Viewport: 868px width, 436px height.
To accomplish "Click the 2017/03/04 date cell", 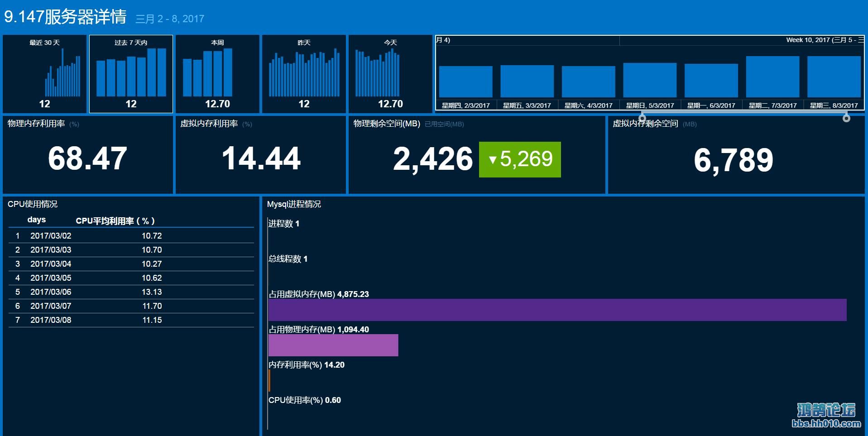I will tap(51, 264).
